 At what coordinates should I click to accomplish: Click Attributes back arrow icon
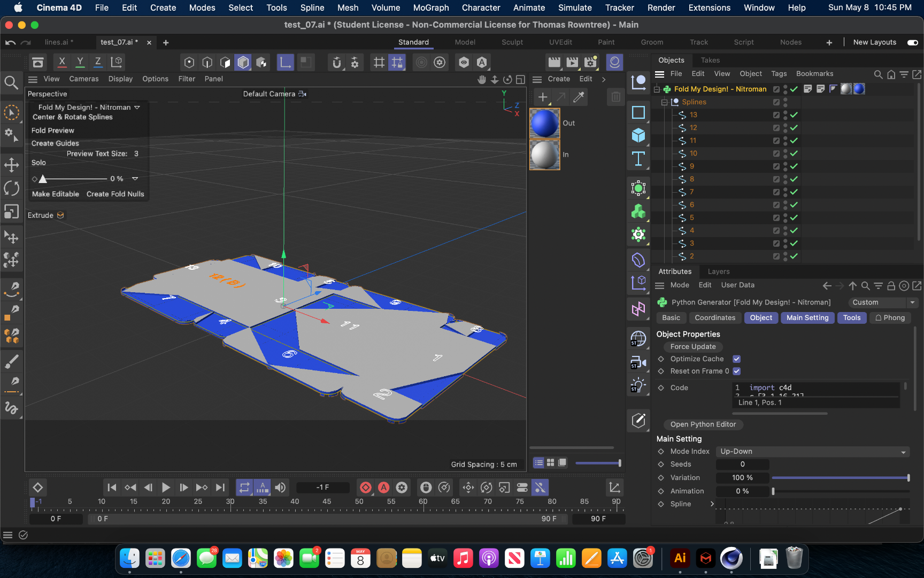[827, 286]
